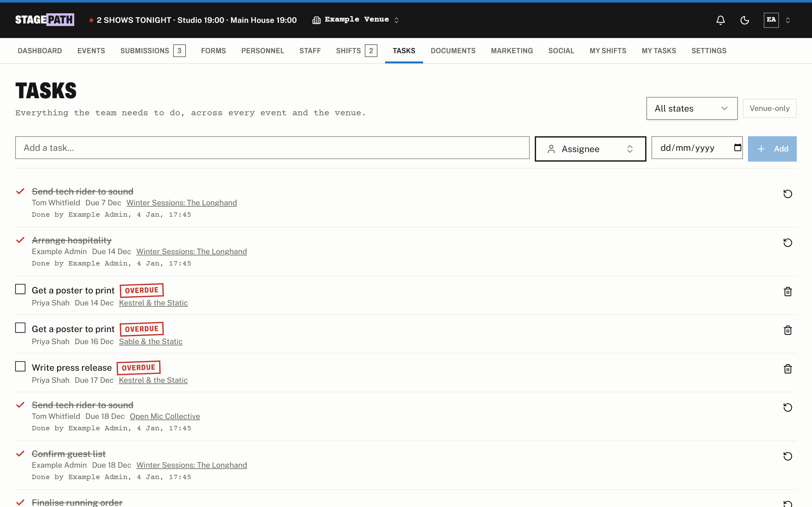The width and height of the screenshot is (812, 507).
Task: Focus the Add a task field
Action: [x=272, y=148]
